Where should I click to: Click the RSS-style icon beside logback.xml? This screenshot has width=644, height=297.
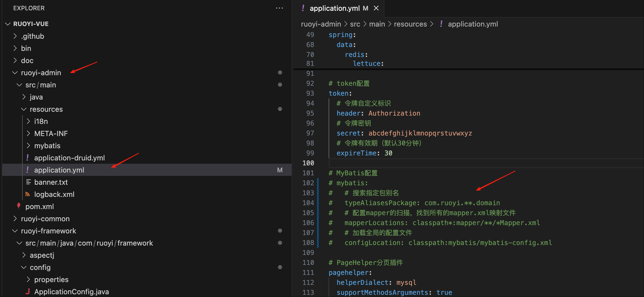pyautogui.click(x=28, y=194)
